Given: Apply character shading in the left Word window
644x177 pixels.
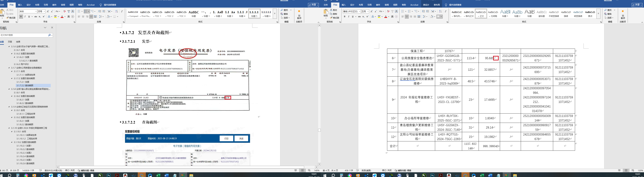Looking at the screenshot, I should [x=69, y=17].
